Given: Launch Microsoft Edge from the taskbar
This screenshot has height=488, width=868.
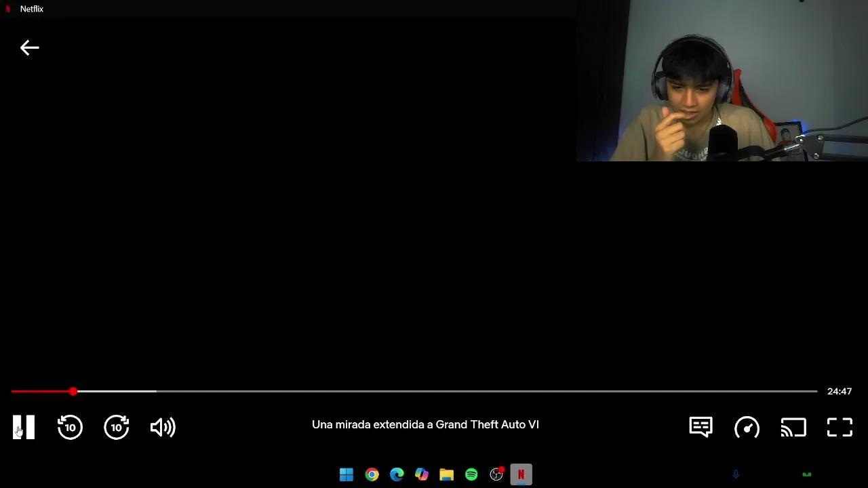Looking at the screenshot, I should click(x=397, y=474).
